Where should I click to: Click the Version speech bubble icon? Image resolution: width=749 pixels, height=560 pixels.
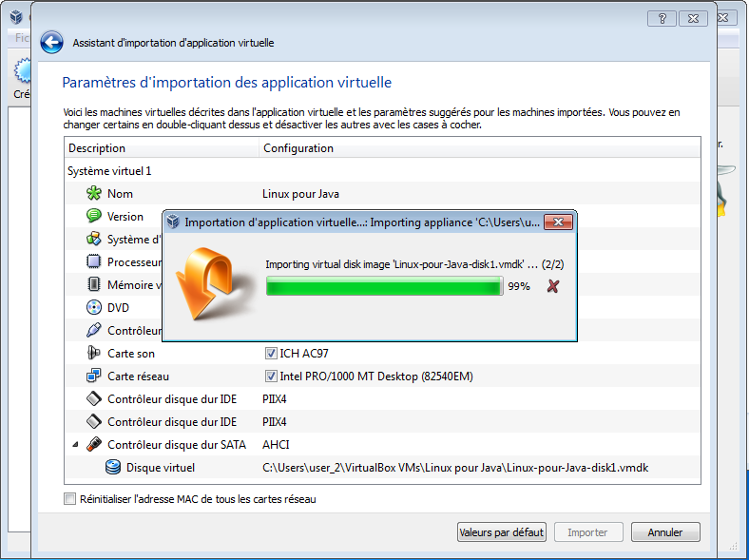[x=93, y=216]
